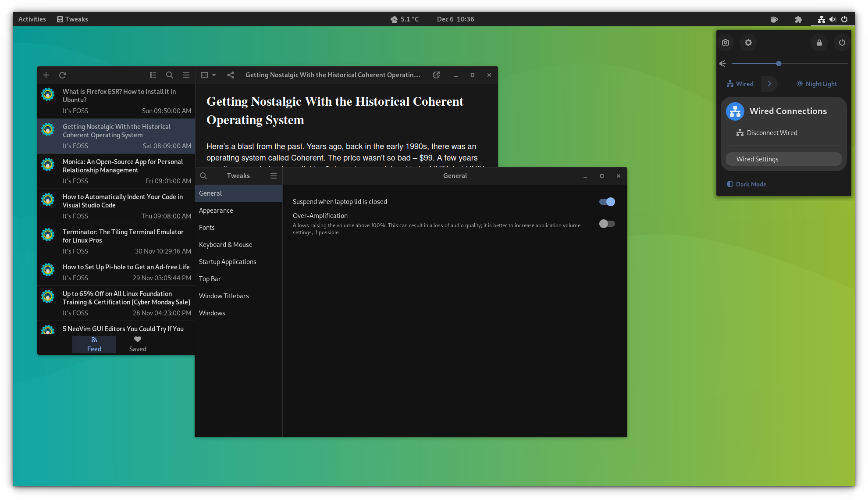
Task: Open Keyboard & Mouse section
Action: [238, 245]
